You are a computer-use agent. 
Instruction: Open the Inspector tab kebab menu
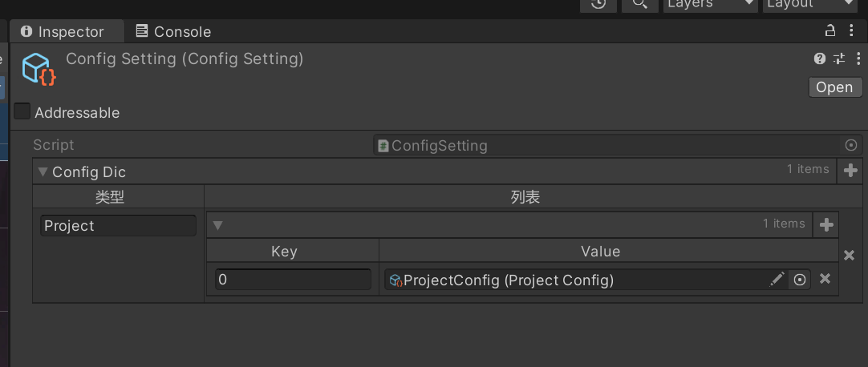coord(851,30)
